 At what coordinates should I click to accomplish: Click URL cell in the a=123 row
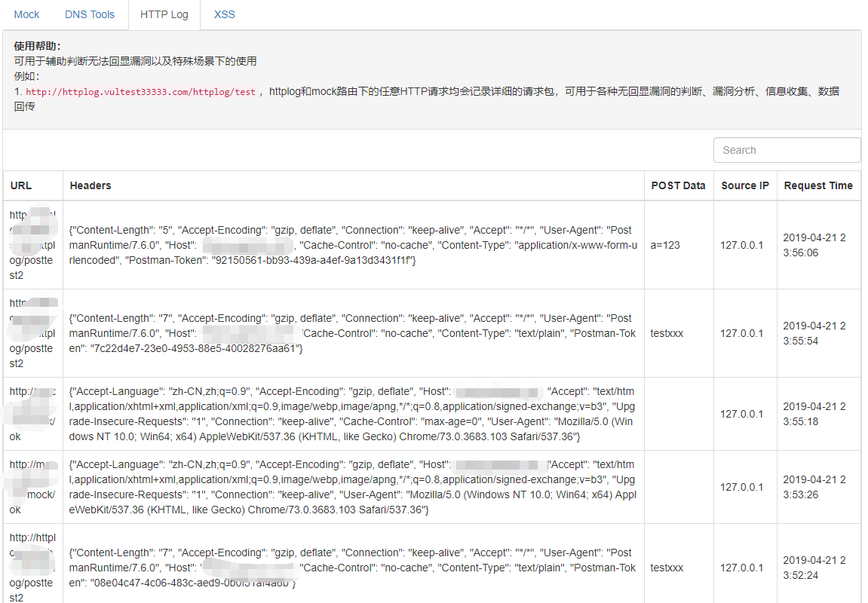[x=32, y=245]
